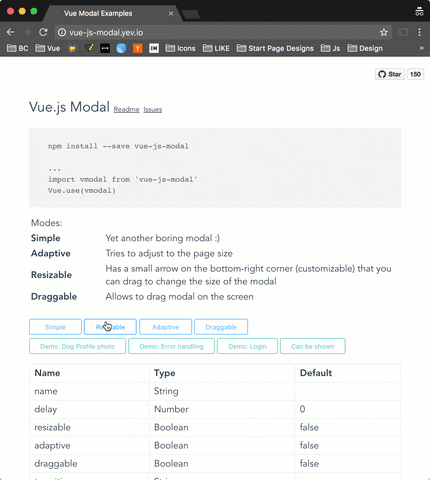Click the browser back arrow
The height and width of the screenshot is (480, 430).
click(x=11, y=32)
